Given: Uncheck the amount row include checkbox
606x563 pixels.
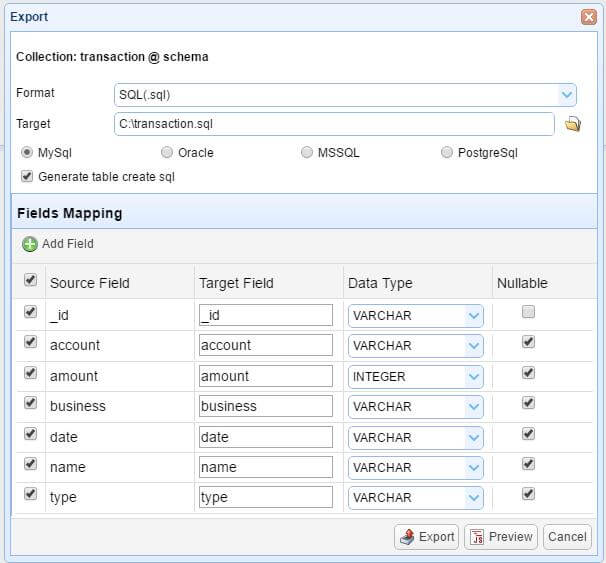Looking at the screenshot, I should tap(31, 373).
